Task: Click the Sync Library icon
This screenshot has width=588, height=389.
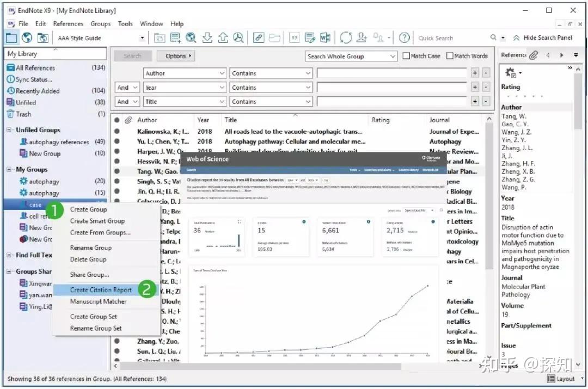Action: coord(346,38)
